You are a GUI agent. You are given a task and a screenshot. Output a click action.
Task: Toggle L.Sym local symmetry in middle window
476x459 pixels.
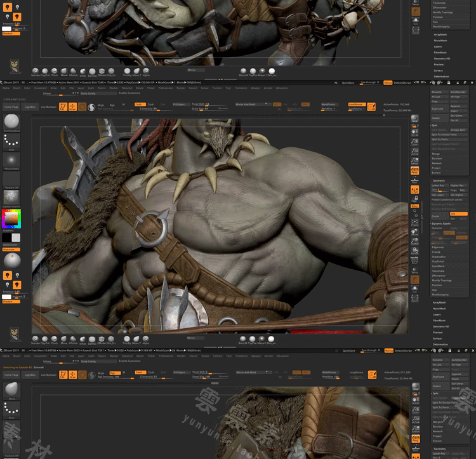click(x=414, y=189)
